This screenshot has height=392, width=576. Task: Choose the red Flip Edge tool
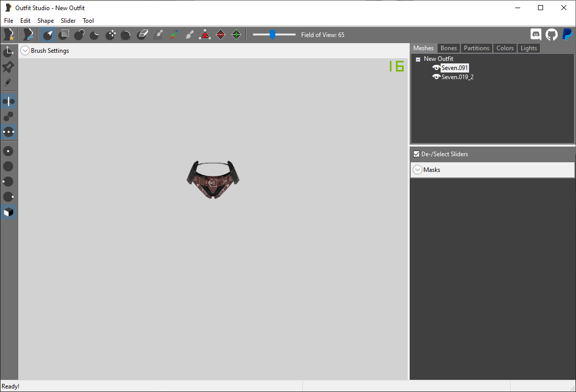pyautogui.click(x=221, y=34)
